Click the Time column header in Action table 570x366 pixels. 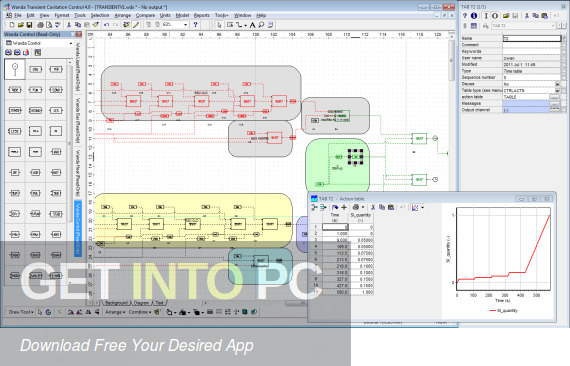(335, 217)
